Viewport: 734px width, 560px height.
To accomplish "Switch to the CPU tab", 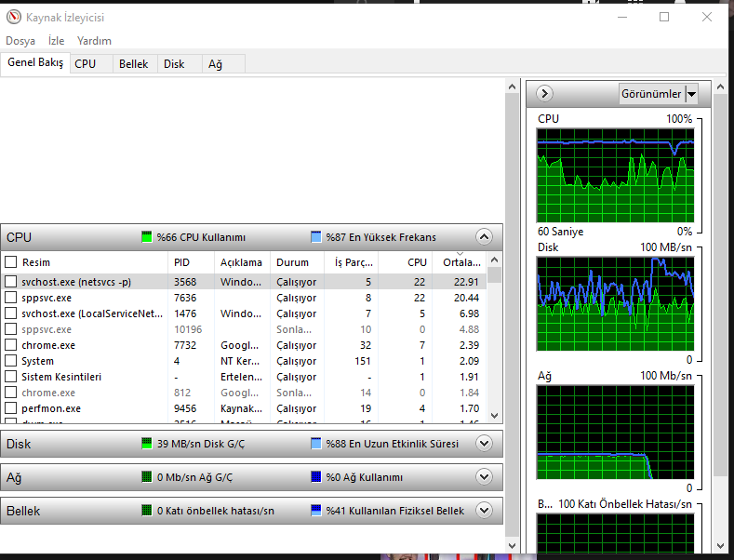I will click(91, 64).
